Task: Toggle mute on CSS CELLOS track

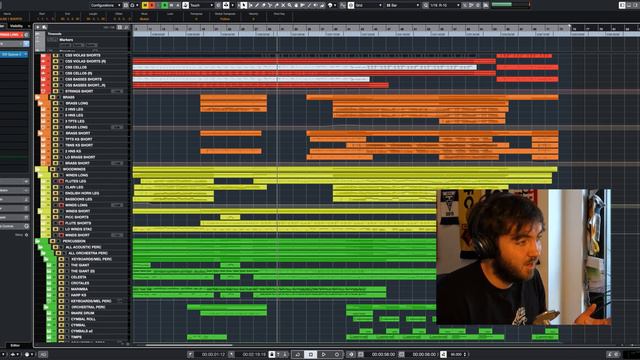Action: (x=56, y=67)
